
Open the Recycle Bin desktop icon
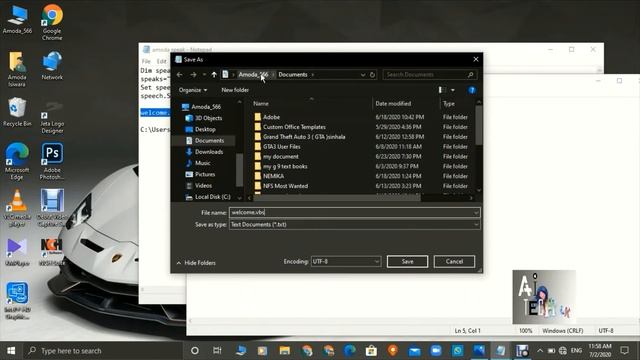point(17,112)
